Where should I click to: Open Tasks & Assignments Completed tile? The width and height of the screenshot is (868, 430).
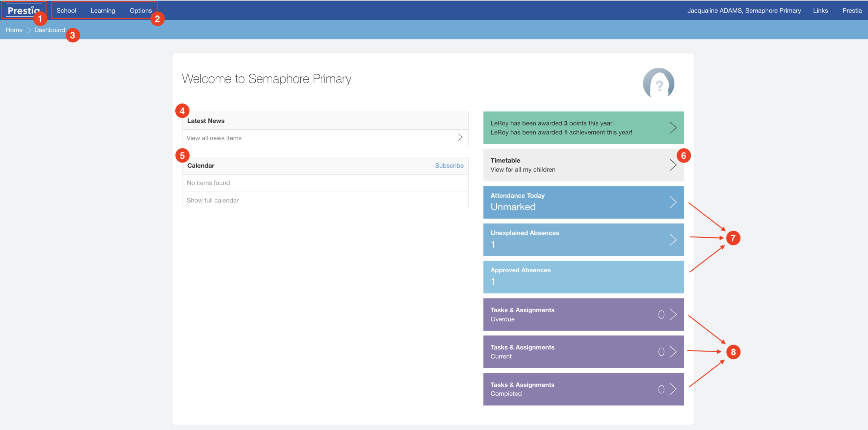(x=583, y=389)
